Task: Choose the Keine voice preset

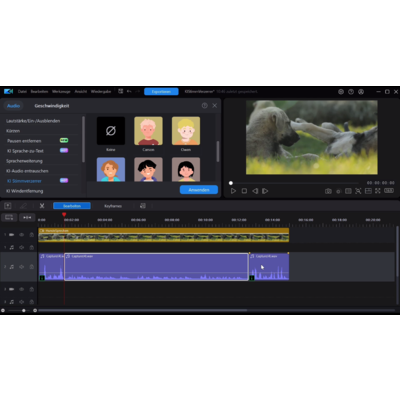Action: pyautogui.click(x=111, y=131)
